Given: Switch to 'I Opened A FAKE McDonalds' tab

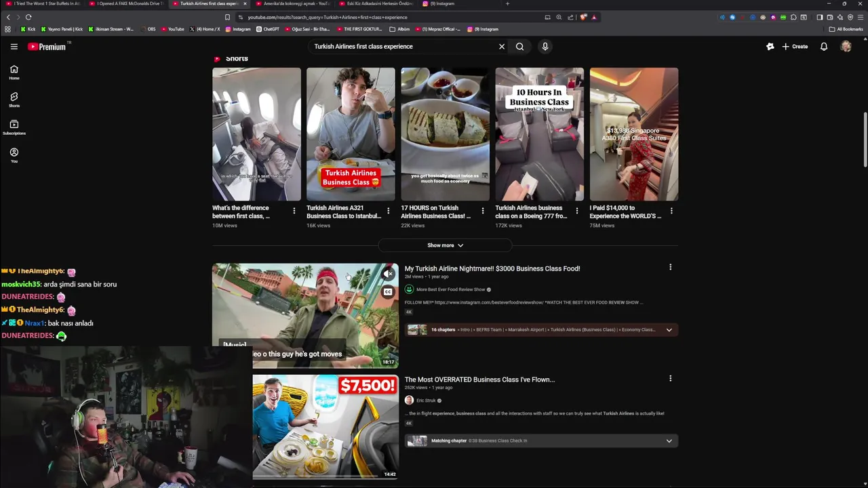Looking at the screenshot, I should [x=126, y=3].
